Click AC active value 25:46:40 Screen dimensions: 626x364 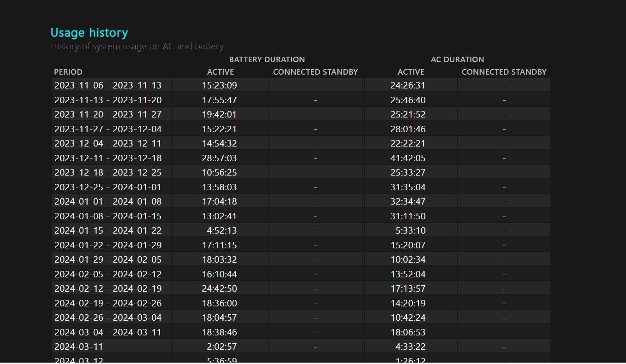[408, 100]
